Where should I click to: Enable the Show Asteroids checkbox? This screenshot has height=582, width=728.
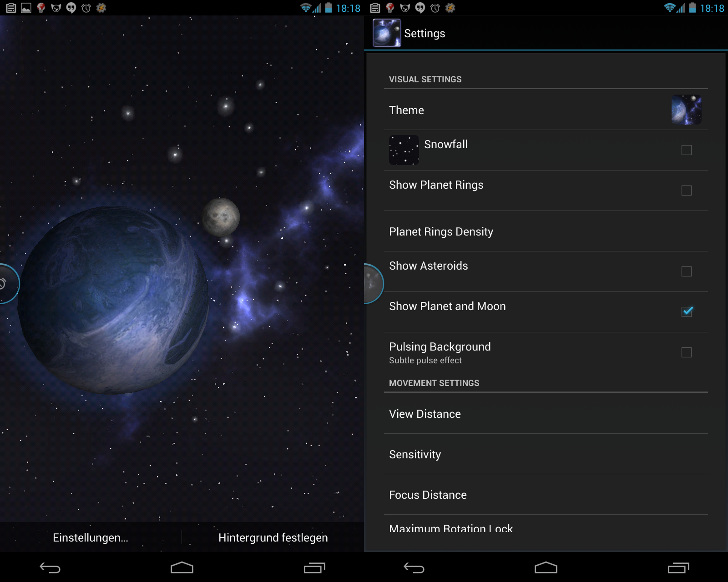pyautogui.click(x=687, y=271)
